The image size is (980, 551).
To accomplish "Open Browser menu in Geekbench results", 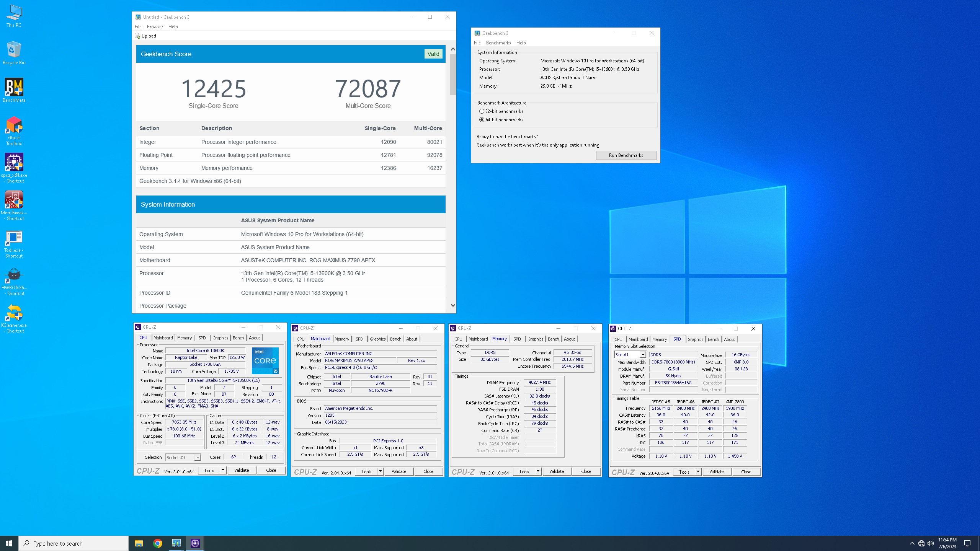I will [x=155, y=27].
